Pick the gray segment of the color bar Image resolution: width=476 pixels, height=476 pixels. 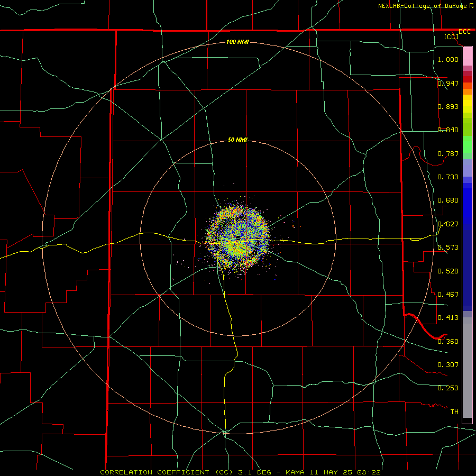(x=467, y=368)
